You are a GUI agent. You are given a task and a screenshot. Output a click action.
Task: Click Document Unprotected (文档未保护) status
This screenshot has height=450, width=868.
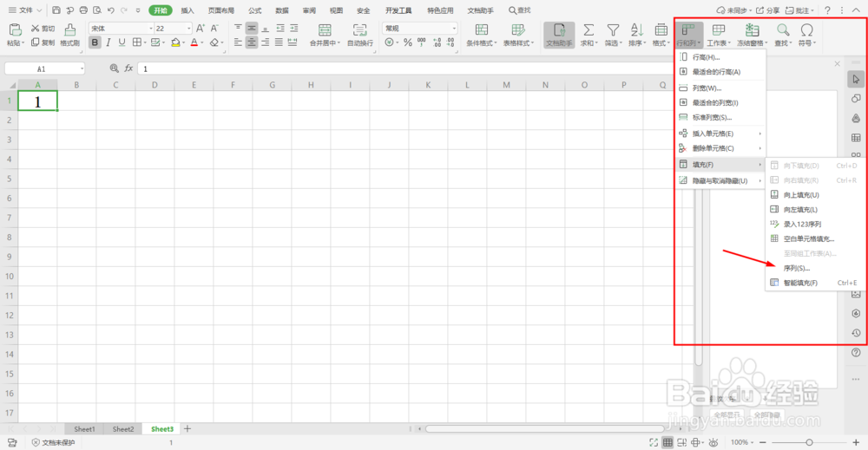54,442
